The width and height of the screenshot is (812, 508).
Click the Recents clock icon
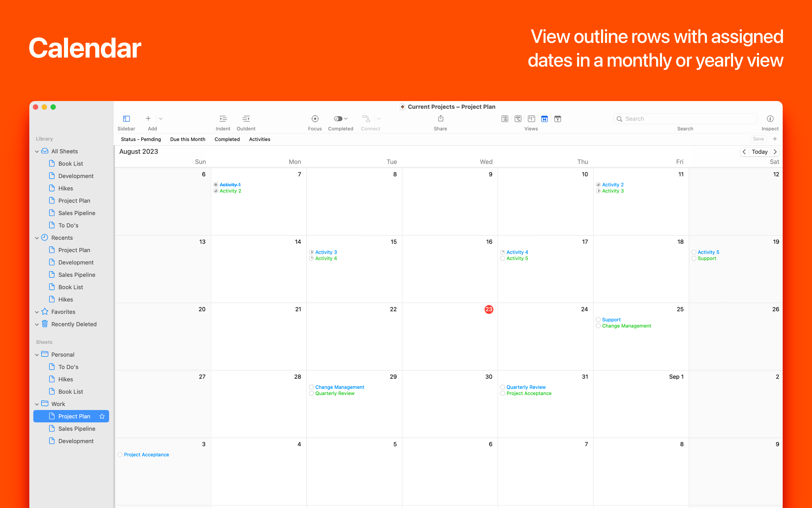click(45, 238)
